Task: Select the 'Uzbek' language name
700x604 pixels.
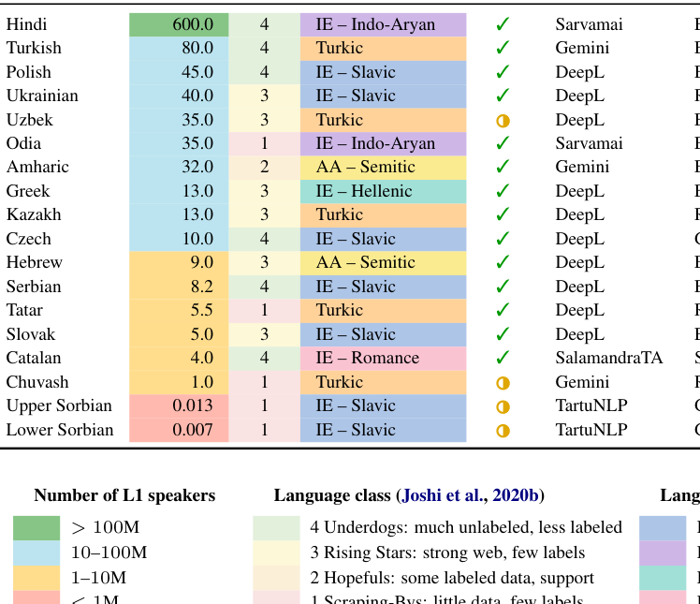Action: pos(29,120)
